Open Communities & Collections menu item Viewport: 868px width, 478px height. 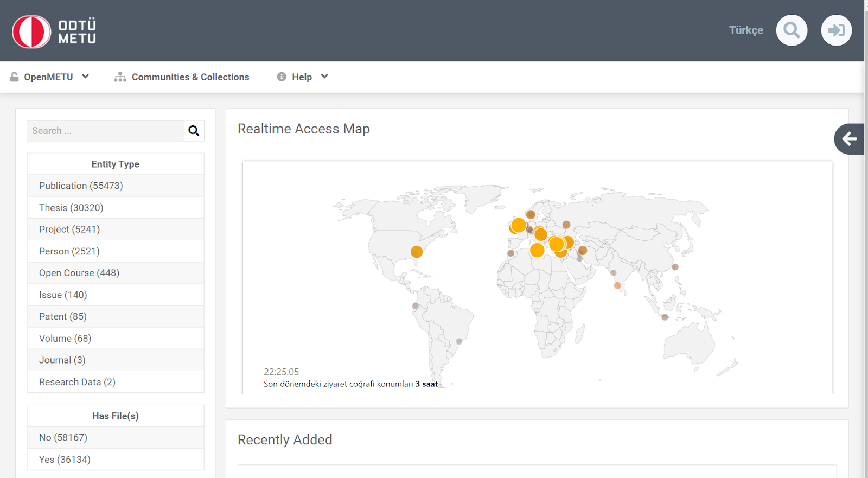(x=190, y=77)
